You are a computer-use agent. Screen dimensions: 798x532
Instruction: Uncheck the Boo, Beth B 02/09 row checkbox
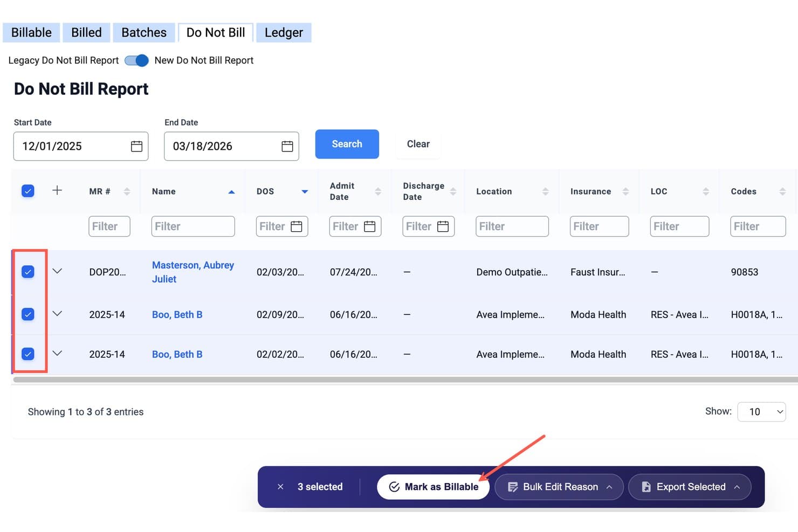pos(28,314)
